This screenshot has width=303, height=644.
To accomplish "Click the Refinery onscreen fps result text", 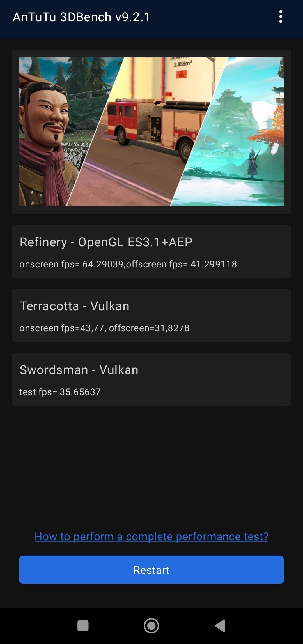I will point(128,264).
